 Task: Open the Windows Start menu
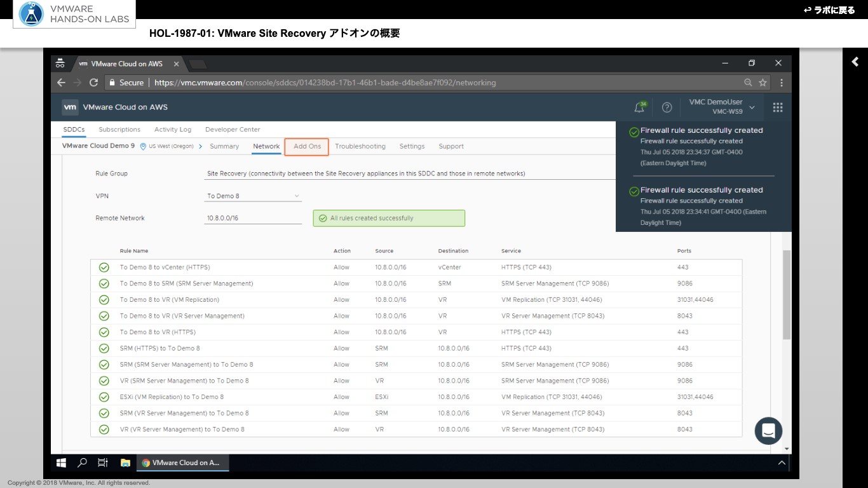[x=62, y=463]
